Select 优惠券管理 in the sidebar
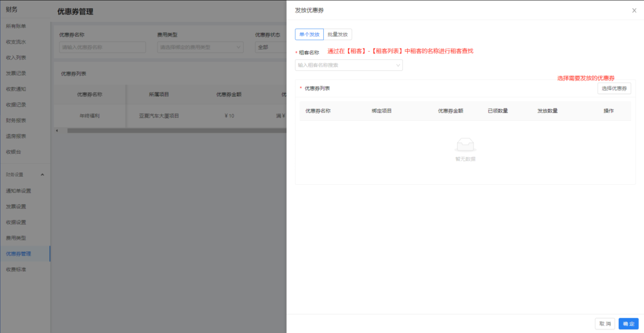This screenshot has height=333, width=644. [x=18, y=254]
